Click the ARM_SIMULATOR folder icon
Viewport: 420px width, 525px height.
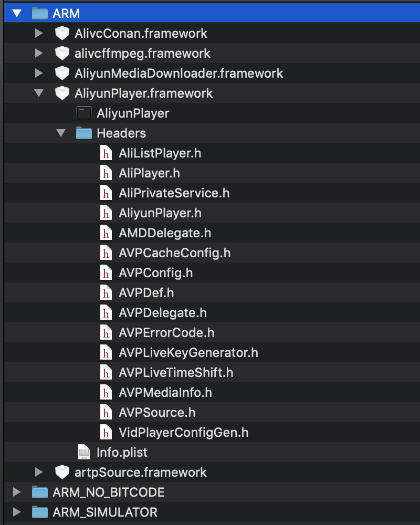40,512
